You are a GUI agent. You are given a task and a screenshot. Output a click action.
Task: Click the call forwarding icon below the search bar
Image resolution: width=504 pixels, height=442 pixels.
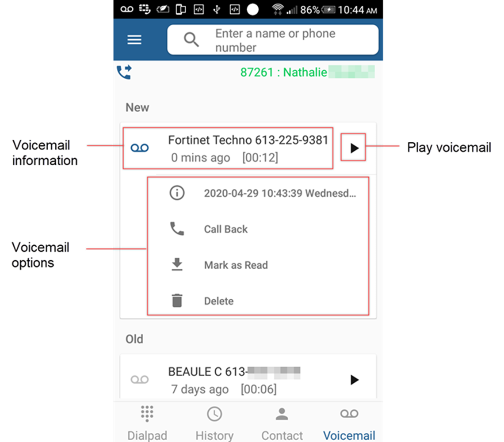[x=124, y=71]
